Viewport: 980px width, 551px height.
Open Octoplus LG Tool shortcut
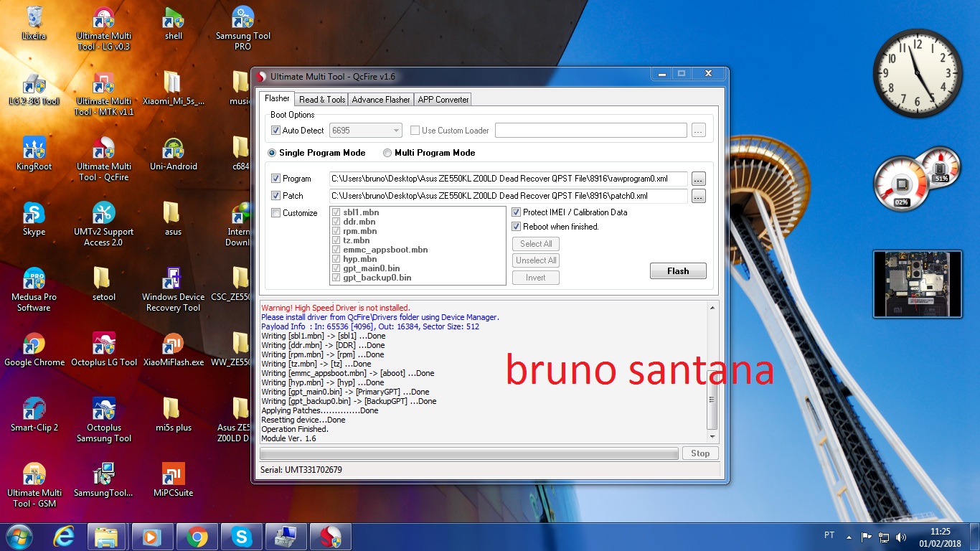tap(104, 349)
